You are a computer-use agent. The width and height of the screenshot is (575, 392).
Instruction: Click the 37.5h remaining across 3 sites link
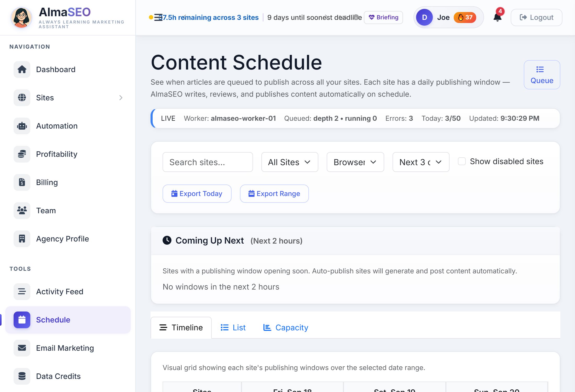(208, 17)
